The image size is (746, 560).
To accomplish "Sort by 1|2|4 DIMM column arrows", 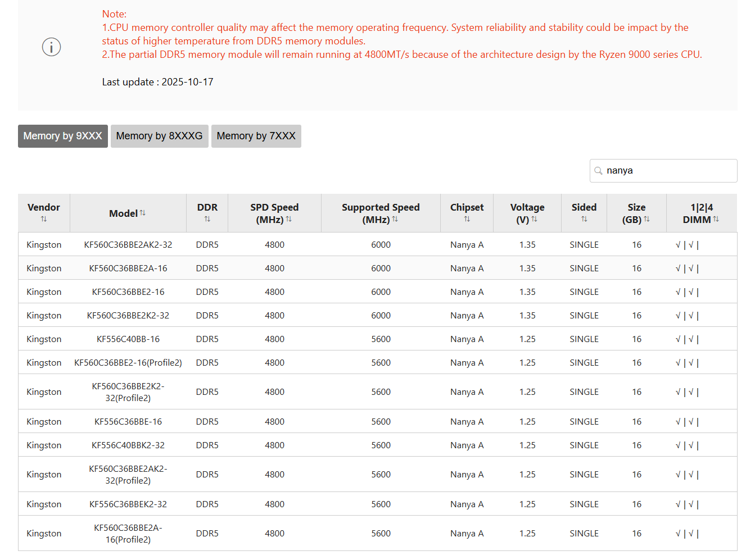I will pyautogui.click(x=716, y=219).
